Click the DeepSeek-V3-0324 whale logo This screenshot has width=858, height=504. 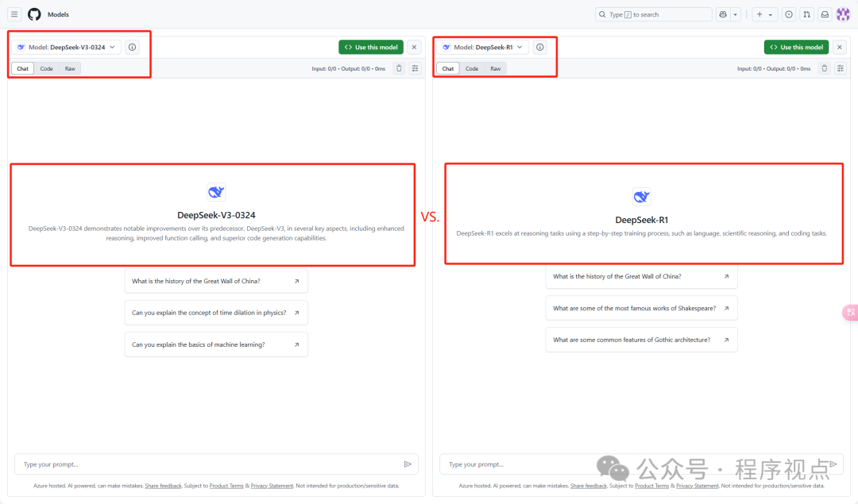point(216,192)
